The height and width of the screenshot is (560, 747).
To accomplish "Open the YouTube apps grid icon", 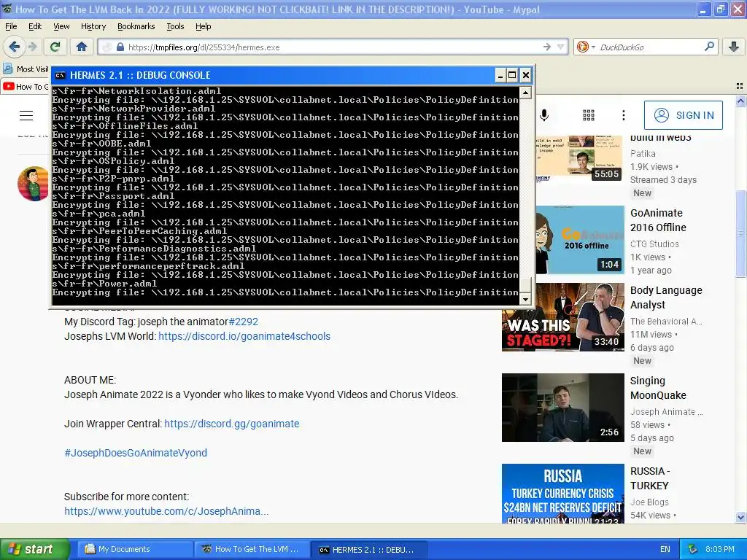I will (x=589, y=115).
